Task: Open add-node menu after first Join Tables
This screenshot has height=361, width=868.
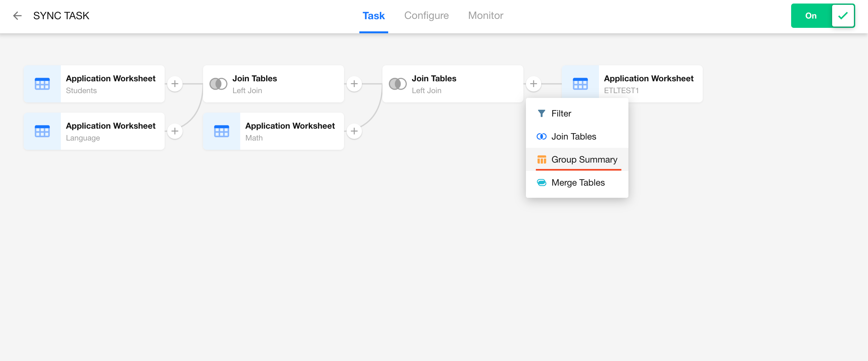Action: tap(354, 84)
